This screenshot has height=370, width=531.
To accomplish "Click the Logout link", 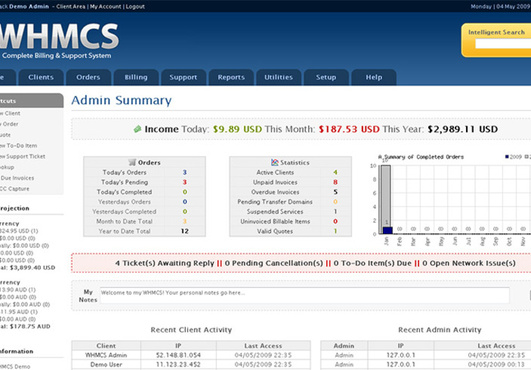I will 135,6.
